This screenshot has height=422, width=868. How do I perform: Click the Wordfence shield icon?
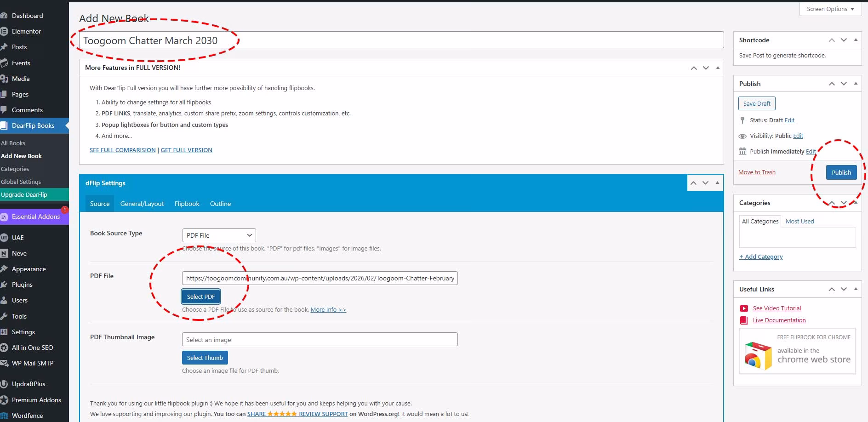pos(4,416)
